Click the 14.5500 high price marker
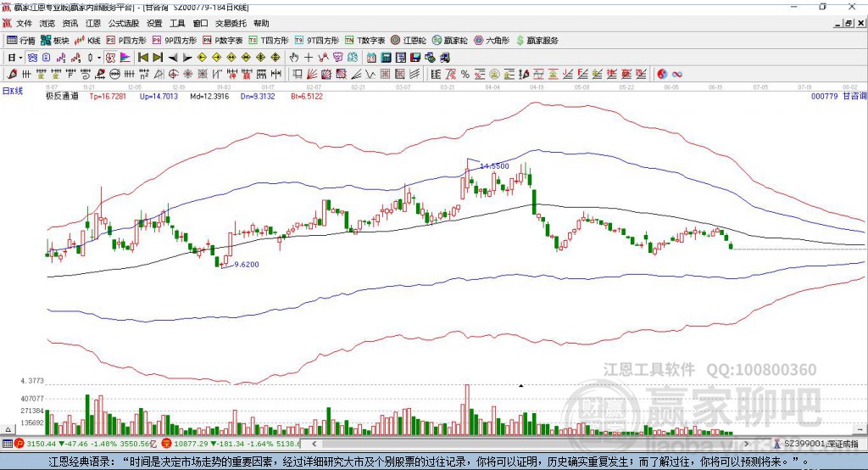Screen dimensions: 868x470 (494, 166)
